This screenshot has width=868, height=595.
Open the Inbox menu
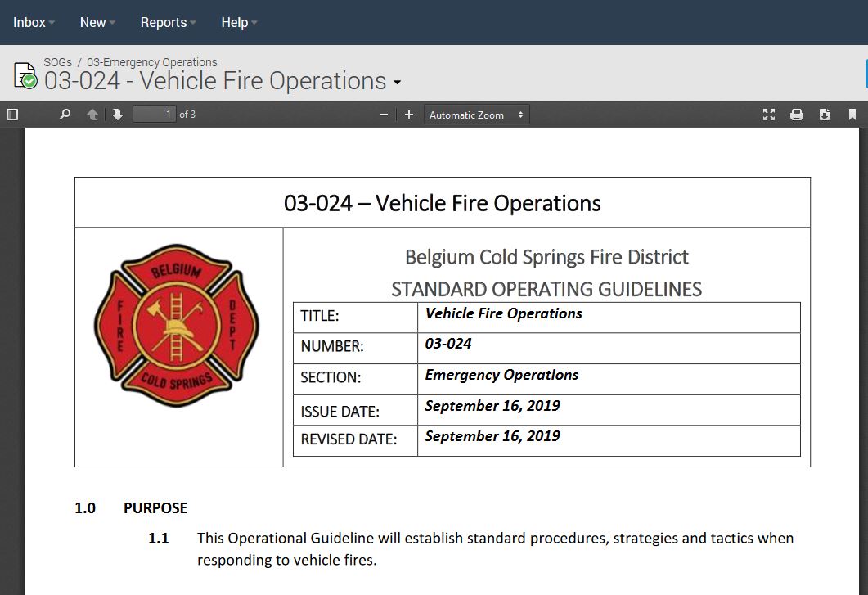coord(34,22)
